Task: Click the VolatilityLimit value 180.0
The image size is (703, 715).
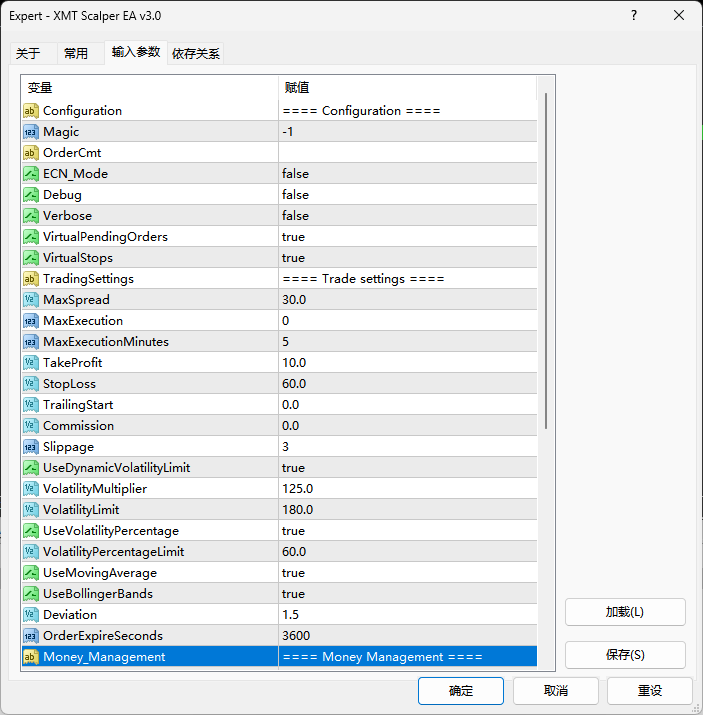Action: point(298,510)
